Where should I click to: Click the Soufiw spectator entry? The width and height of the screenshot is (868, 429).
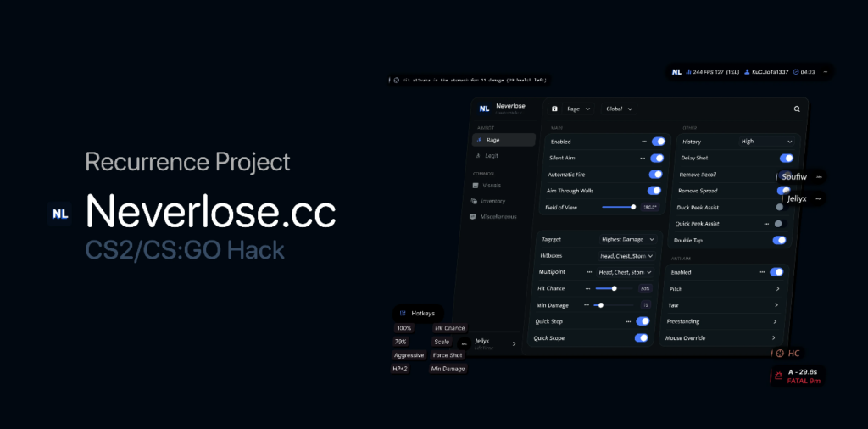(x=802, y=177)
